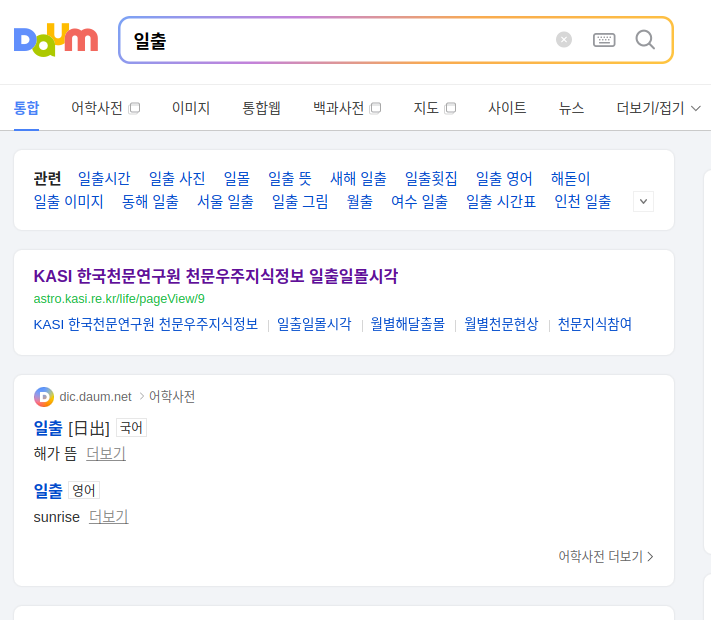
Task: Open the 지도 tab
Action: (x=426, y=108)
